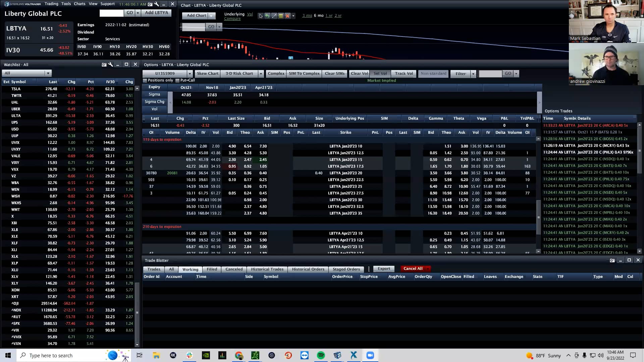The width and height of the screenshot is (644, 362).
Task: Click the wrench icon in the title bar
Action: pyautogui.click(x=156, y=4)
